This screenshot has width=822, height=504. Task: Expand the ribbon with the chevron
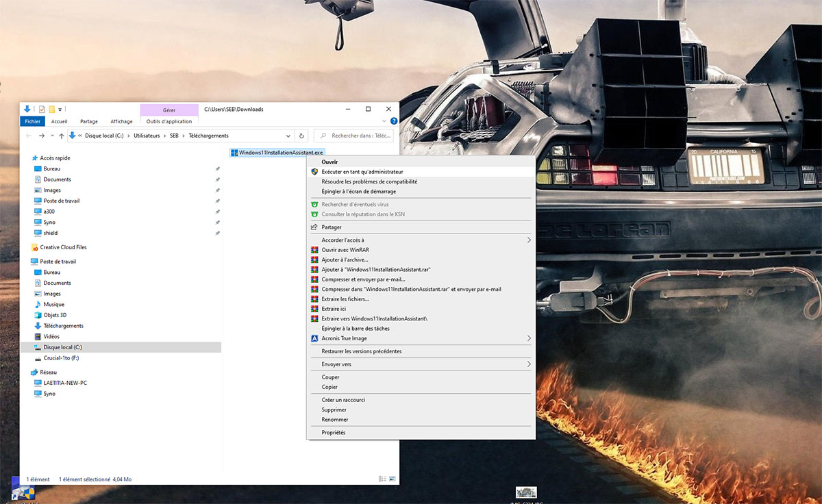[x=383, y=121]
